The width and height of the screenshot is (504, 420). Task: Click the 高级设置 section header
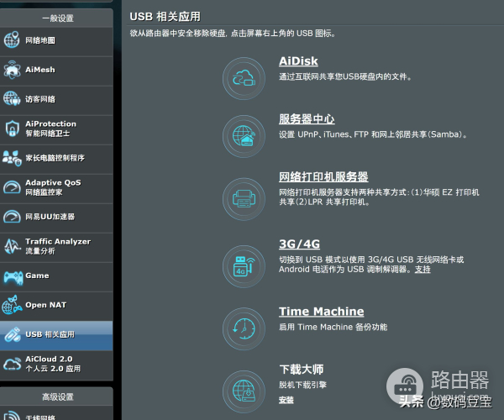(x=57, y=396)
